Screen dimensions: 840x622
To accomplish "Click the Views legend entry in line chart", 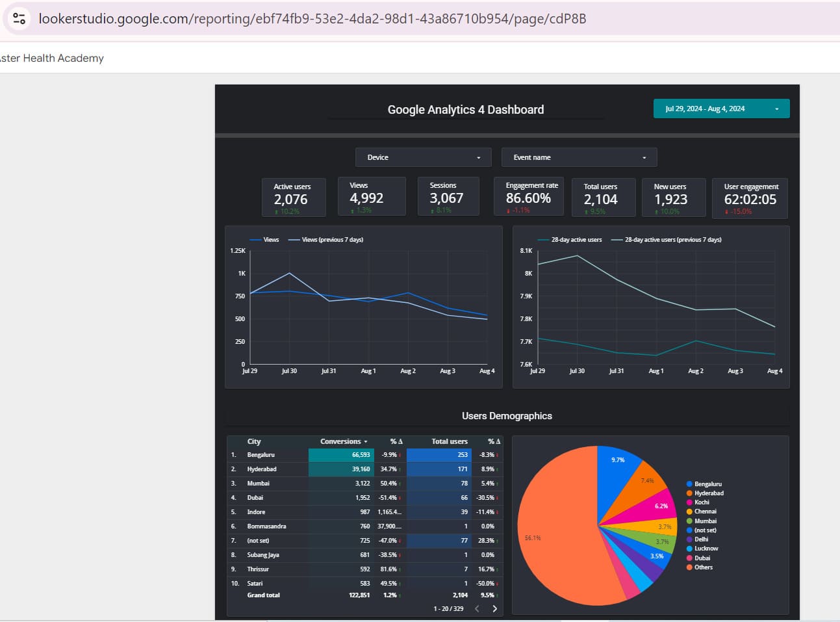I will 264,240.
